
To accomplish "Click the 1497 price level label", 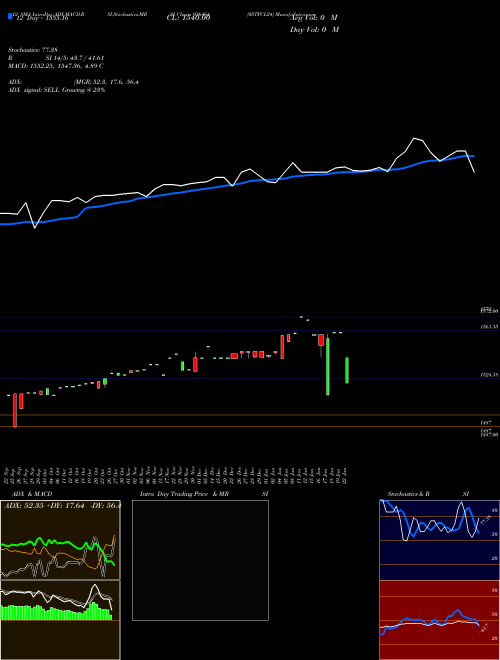I will [x=486, y=422].
